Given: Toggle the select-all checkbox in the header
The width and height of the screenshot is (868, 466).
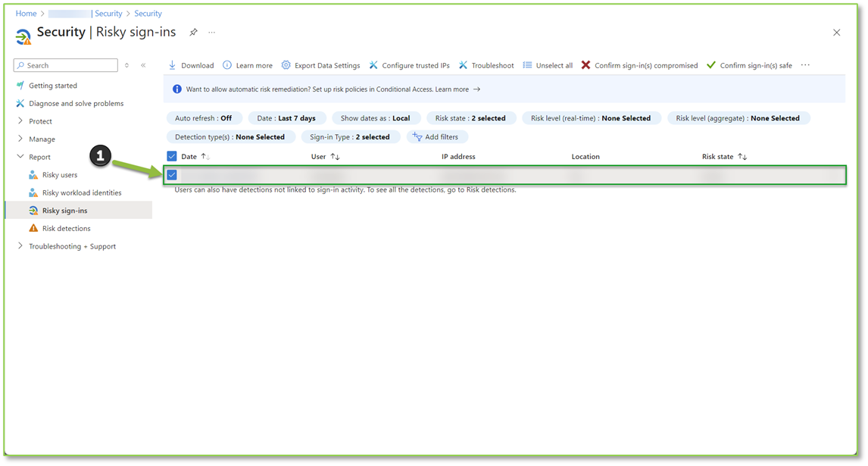Looking at the screenshot, I should pos(171,155).
